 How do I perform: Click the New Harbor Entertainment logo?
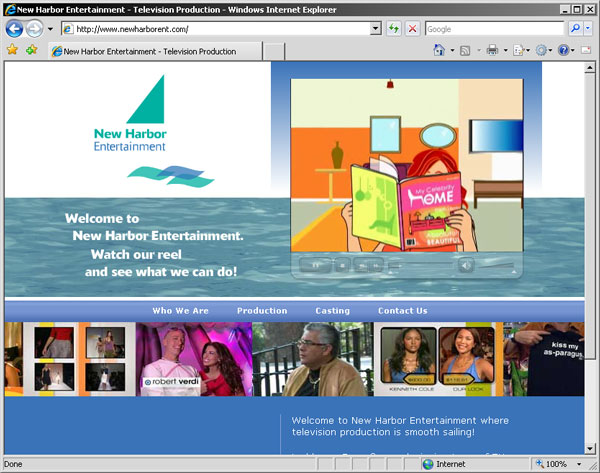pyautogui.click(x=153, y=132)
